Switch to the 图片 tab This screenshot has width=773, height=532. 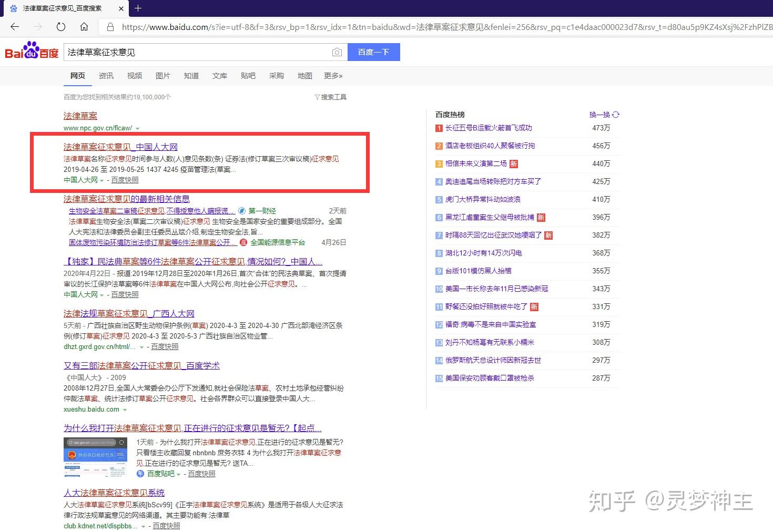pos(163,76)
